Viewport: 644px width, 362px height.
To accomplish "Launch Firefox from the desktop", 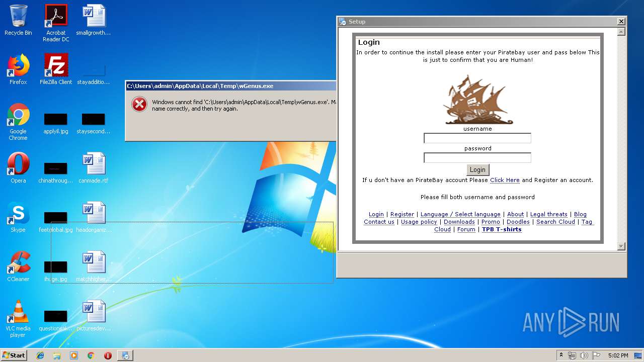I will click(x=18, y=69).
